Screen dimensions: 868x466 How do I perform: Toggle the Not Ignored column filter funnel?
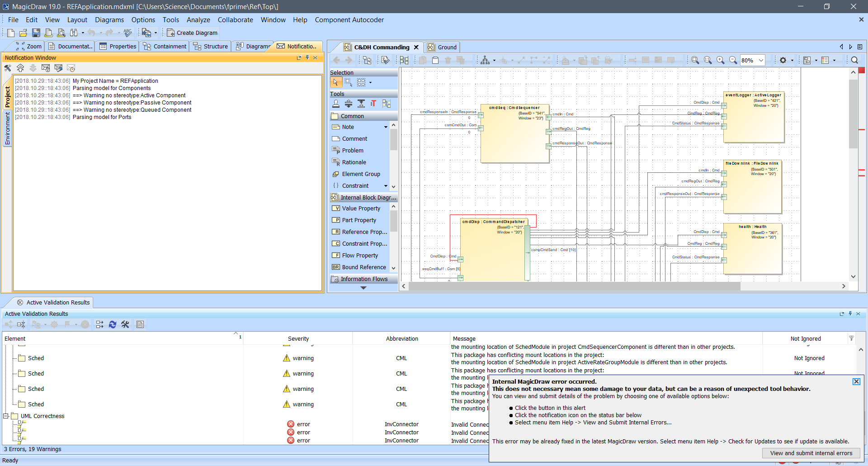coord(852,338)
